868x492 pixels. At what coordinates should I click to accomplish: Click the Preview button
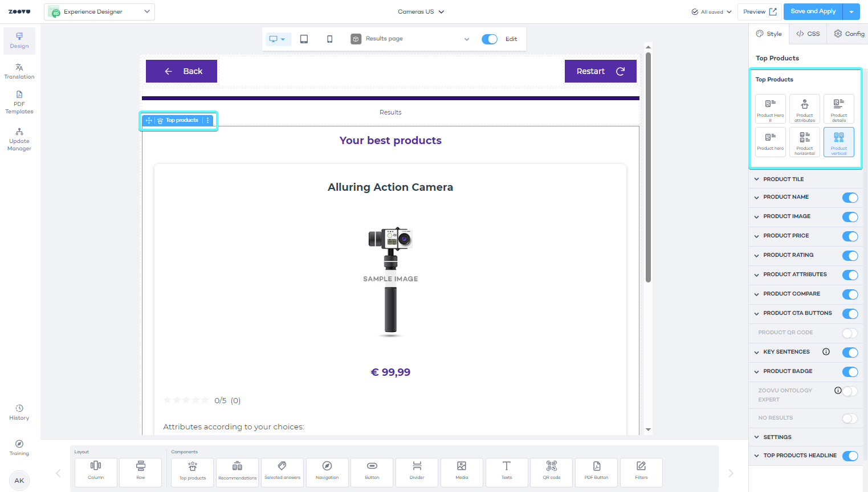pyautogui.click(x=759, y=12)
